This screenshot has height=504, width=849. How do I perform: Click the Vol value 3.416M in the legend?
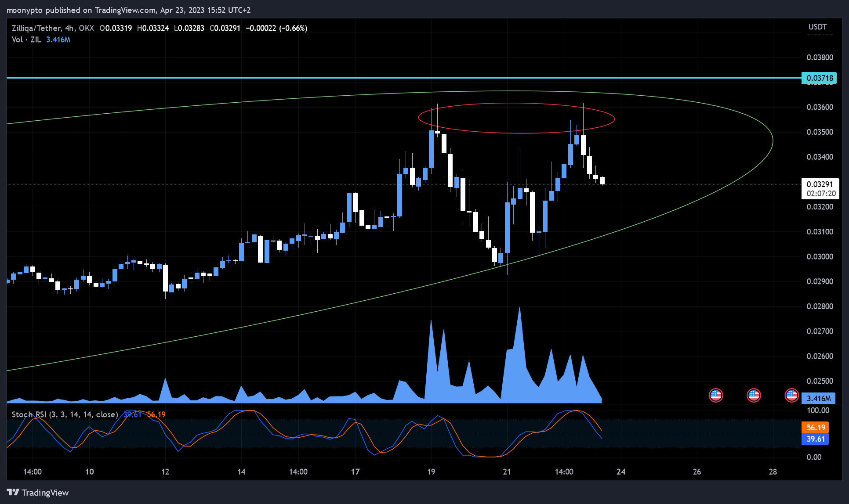[58, 40]
